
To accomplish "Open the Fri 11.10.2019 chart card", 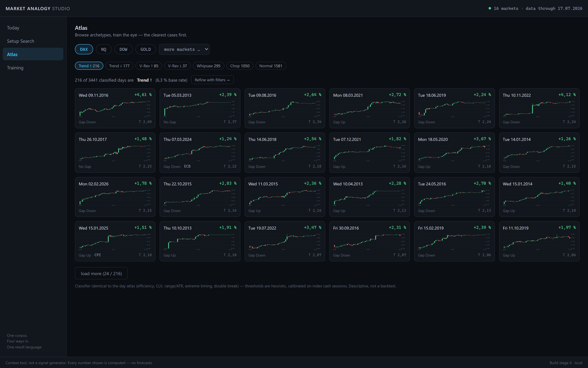I will click(x=539, y=241).
